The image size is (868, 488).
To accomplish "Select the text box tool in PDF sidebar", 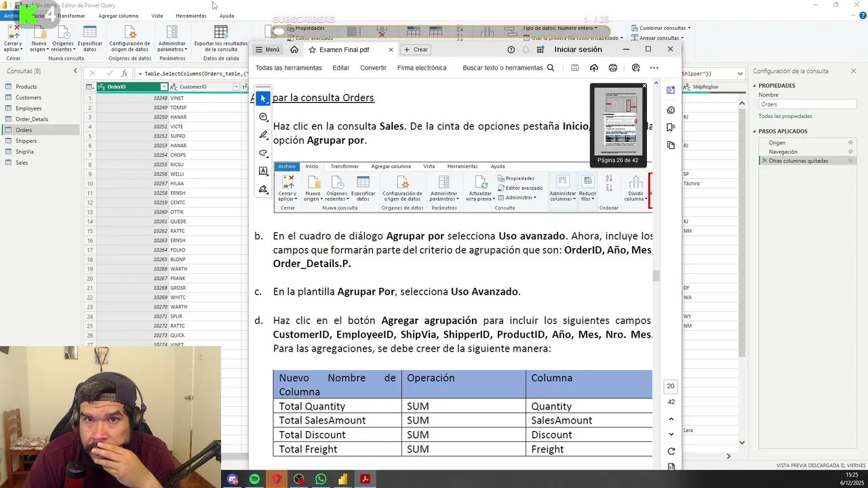I will [263, 171].
